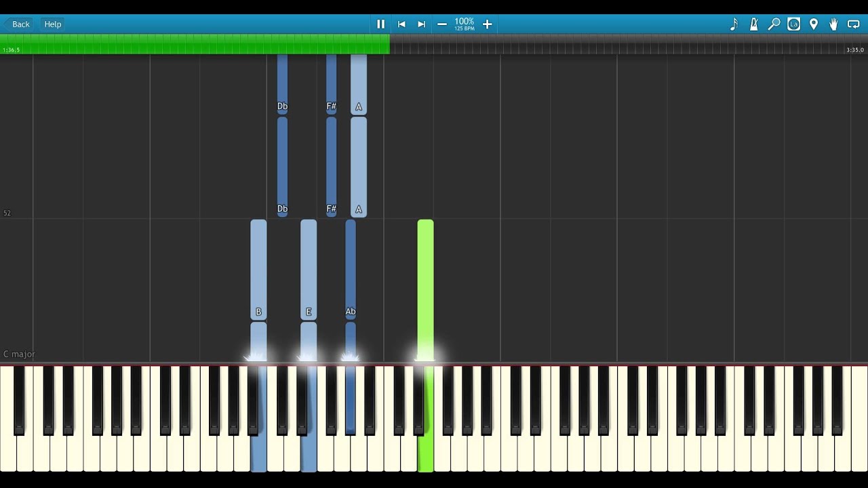Open hand settings with the hand icon
868x488 pixels.
click(x=833, y=24)
